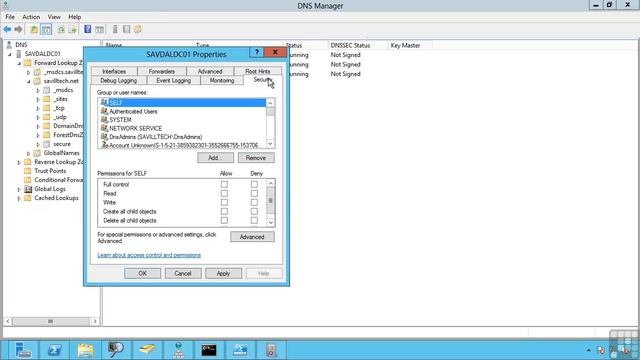The image size is (640, 360).
Task: Click the dialog's question mark help icon
Action: coord(256,52)
